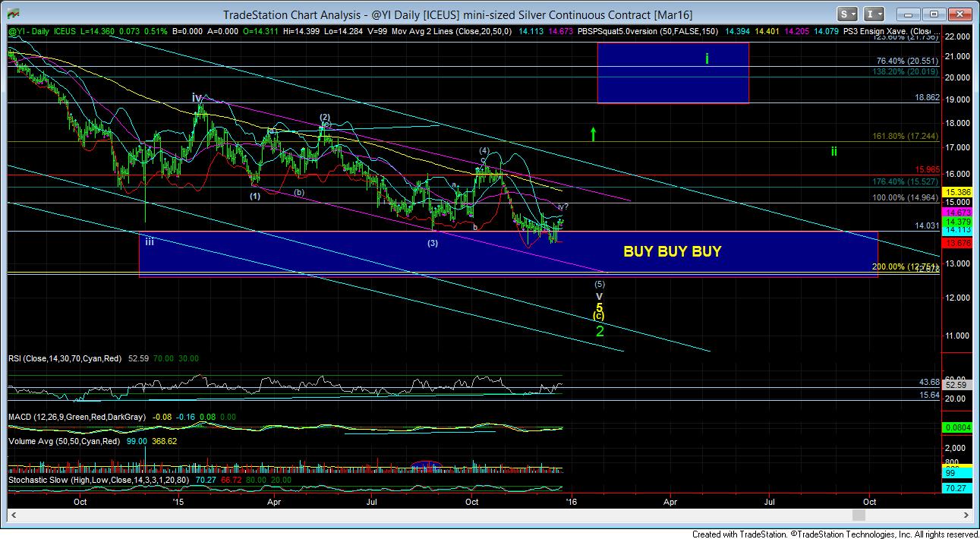This screenshot has height=539, width=980.
Task: Click the @YI - Daily symbol label
Action: (29, 31)
